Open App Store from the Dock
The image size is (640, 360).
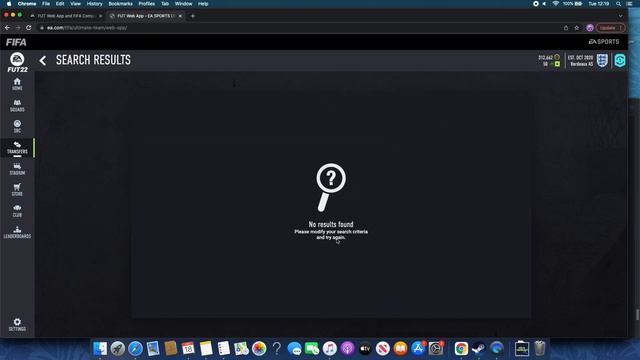pos(418,348)
